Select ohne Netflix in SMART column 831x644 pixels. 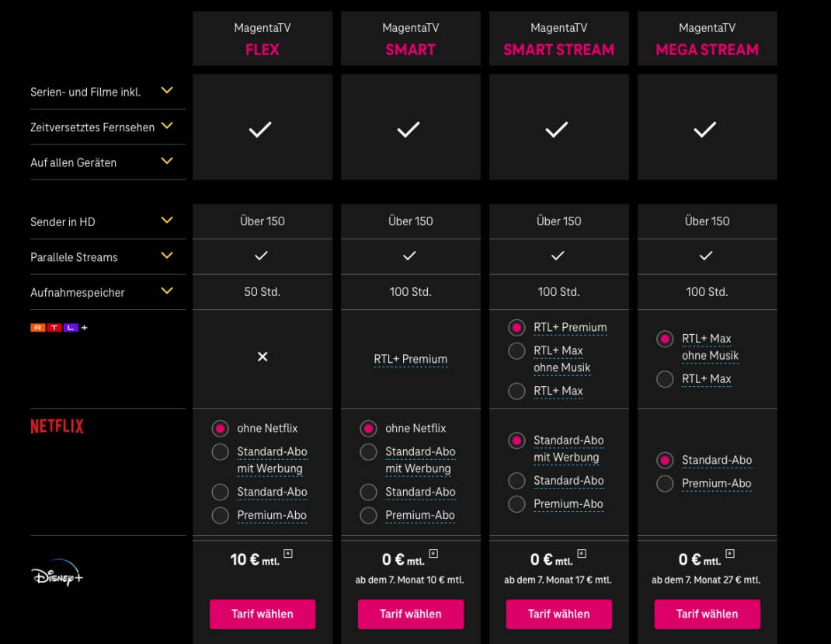tap(368, 428)
